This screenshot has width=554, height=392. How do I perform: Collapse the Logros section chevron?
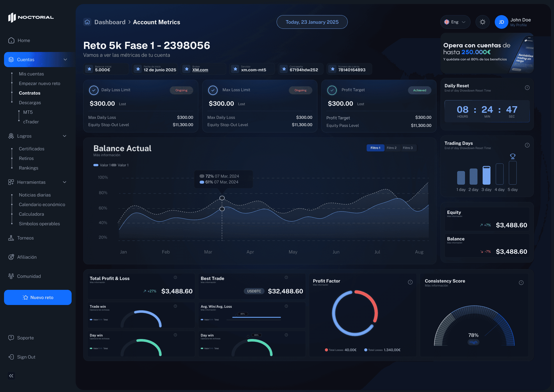(65, 136)
